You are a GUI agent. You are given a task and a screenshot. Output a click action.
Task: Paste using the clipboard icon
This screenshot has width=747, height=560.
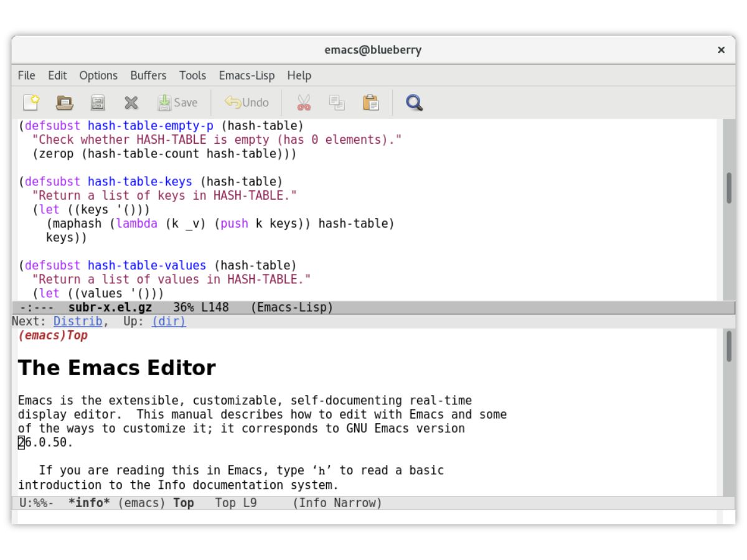tap(371, 102)
